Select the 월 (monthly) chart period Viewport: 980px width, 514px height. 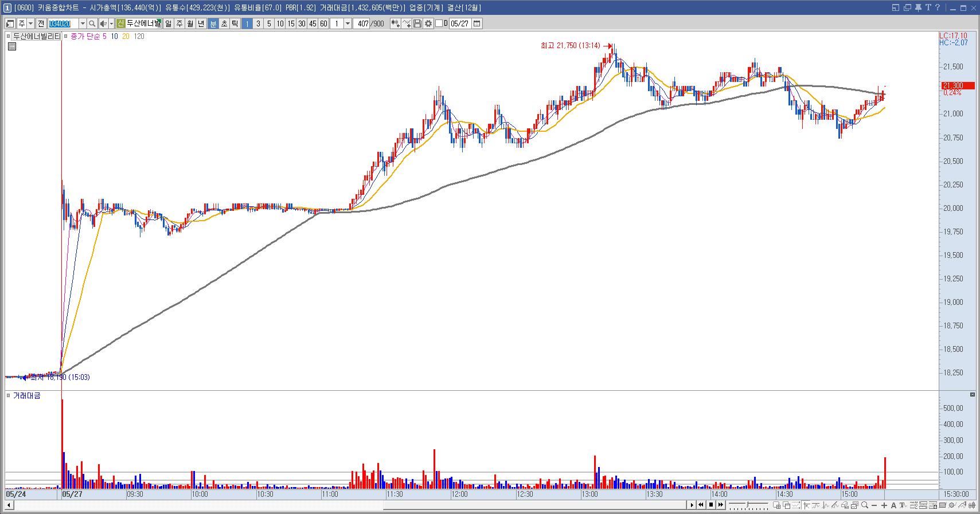(x=190, y=23)
